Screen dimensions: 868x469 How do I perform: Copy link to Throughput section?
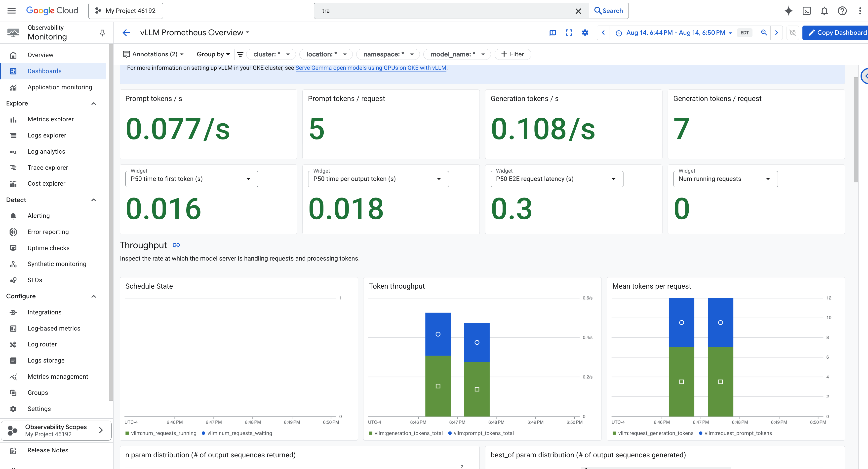176,245
